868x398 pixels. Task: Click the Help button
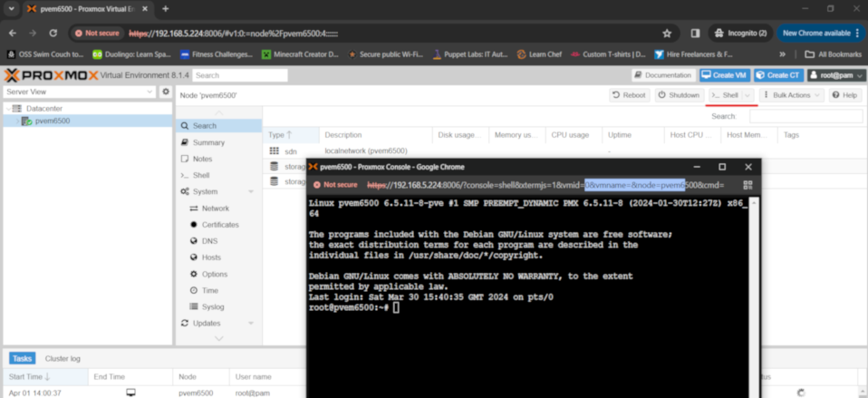(x=844, y=95)
